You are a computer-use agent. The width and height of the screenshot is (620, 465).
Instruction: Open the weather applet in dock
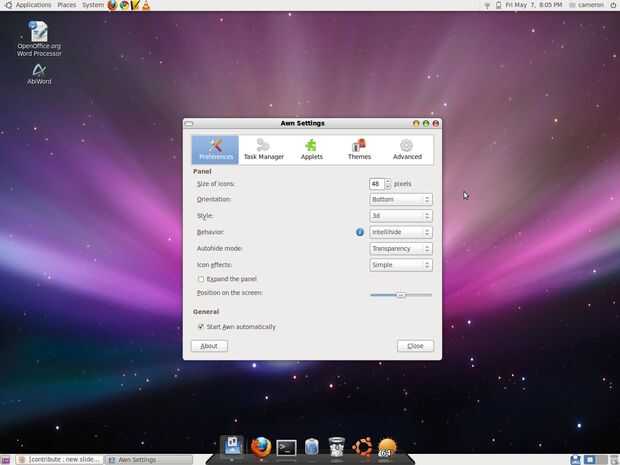click(x=387, y=448)
